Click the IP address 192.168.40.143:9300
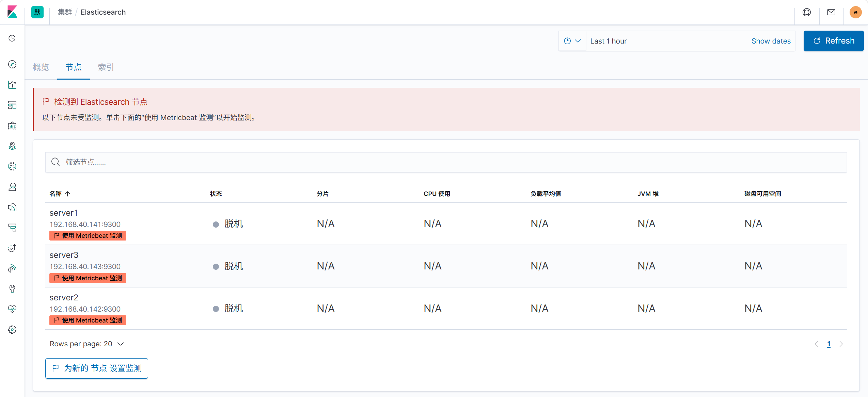Viewport: 868px width, 397px height. (85, 267)
